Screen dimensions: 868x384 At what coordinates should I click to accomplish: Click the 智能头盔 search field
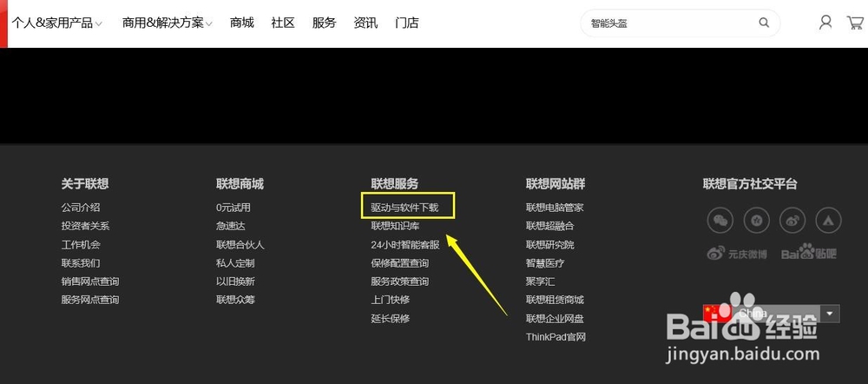click(x=681, y=23)
